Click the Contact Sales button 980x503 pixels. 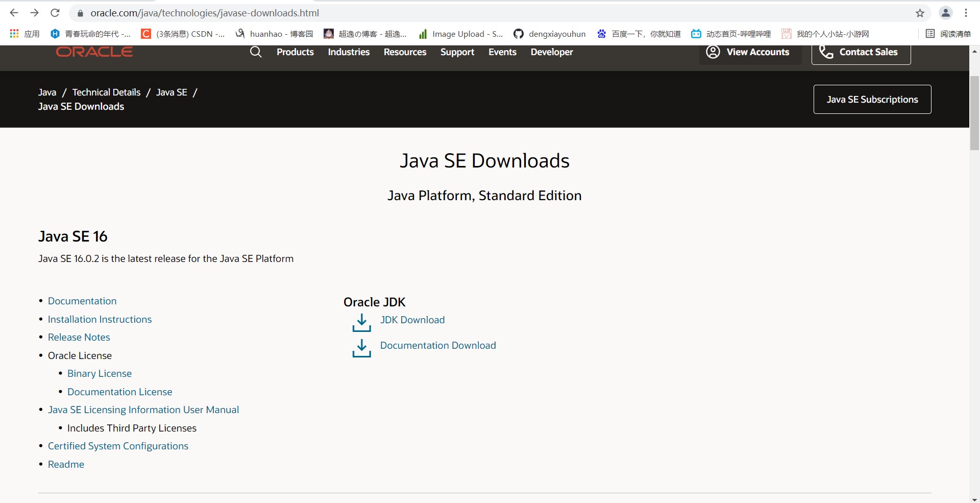pos(861,53)
